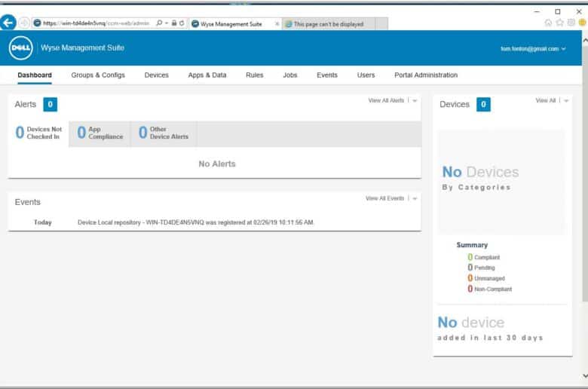Click the Devices count badge
The height and width of the screenshot is (389, 588).
pos(483,104)
